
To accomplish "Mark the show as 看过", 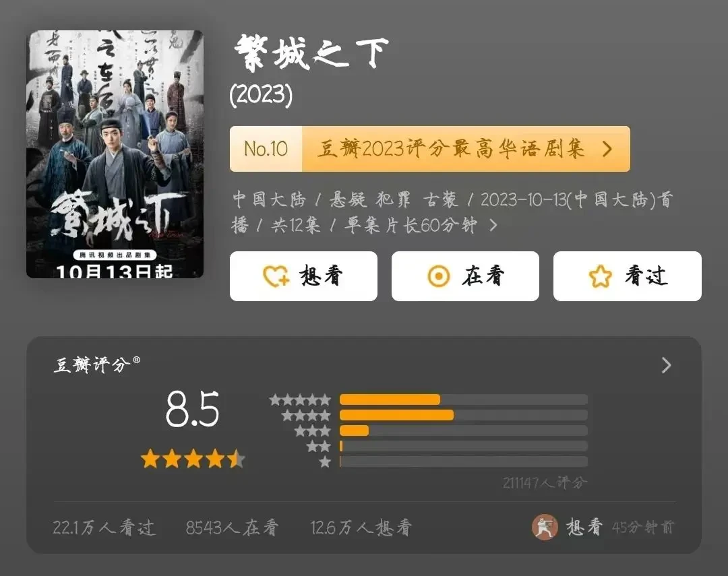I will click(x=628, y=276).
